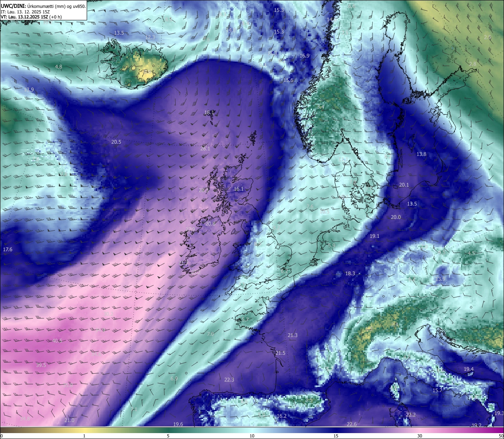Click the 22.2 value label

[411, 415]
